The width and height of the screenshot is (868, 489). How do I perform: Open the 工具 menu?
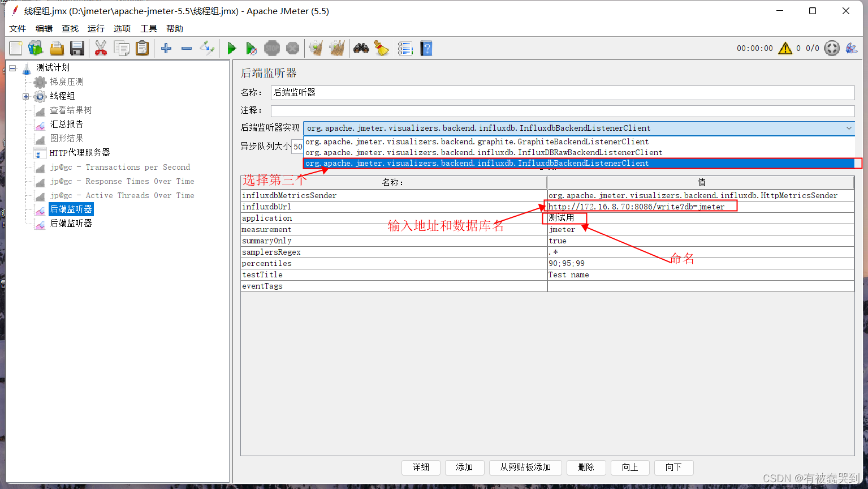149,29
